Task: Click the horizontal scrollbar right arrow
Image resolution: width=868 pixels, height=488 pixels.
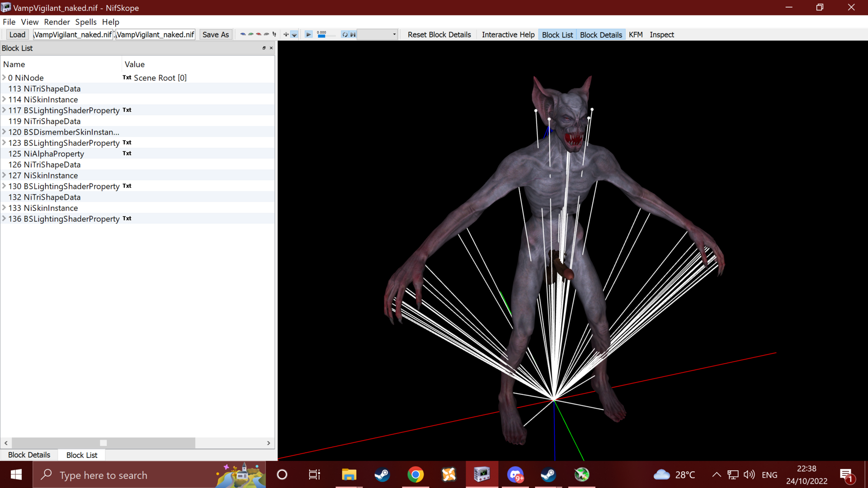Action: (269, 443)
